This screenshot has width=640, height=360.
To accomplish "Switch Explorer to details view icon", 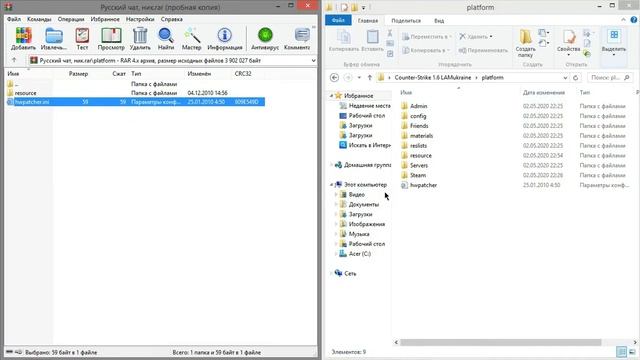I will [621, 352].
